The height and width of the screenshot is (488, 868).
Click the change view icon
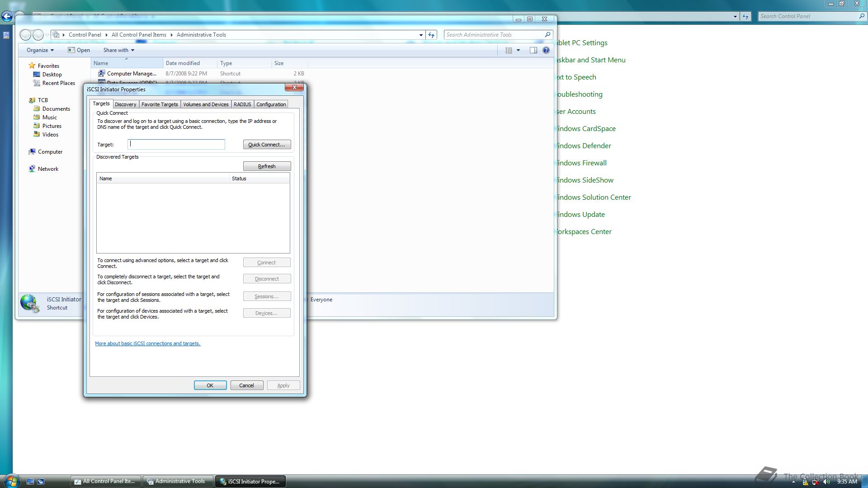pyautogui.click(x=509, y=50)
